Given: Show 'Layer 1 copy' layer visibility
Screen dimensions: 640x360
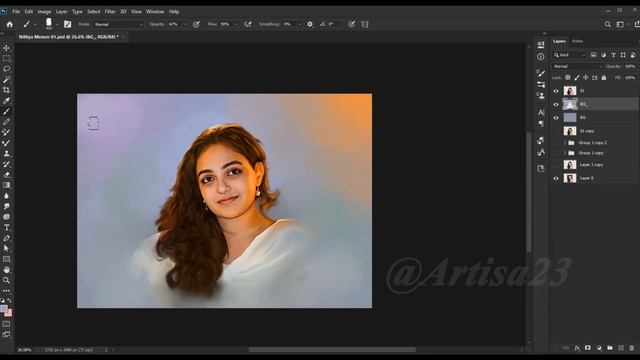Looking at the screenshot, I should click(x=556, y=165).
